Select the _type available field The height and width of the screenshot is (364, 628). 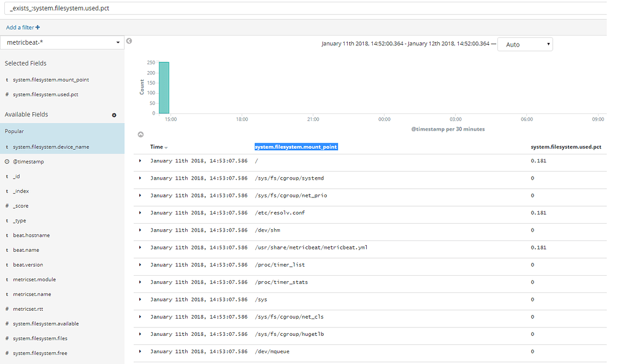(20, 221)
